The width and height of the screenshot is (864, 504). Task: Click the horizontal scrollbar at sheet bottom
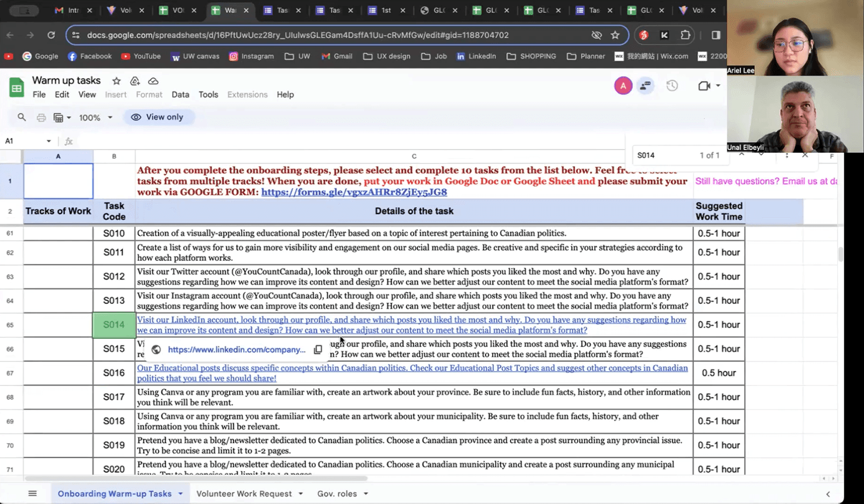click(196, 478)
